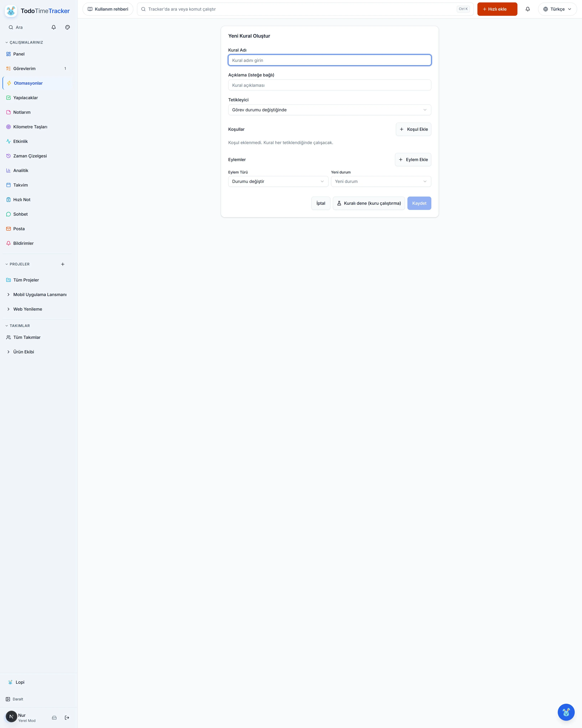Open Yapılacaklar page
Image resolution: width=582 pixels, height=728 pixels.
pyautogui.click(x=37, y=98)
